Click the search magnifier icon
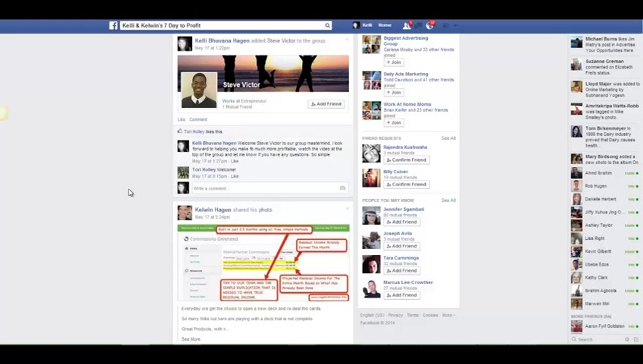This screenshot has width=643, height=364. [328, 25]
